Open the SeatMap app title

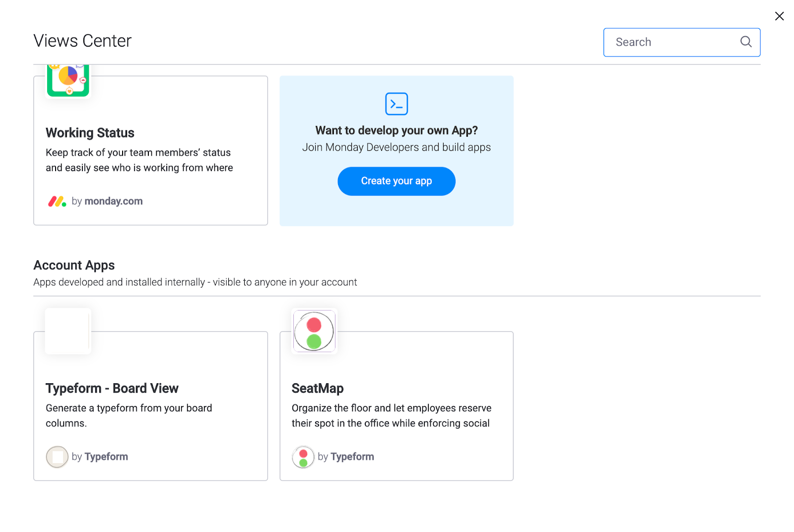click(318, 388)
